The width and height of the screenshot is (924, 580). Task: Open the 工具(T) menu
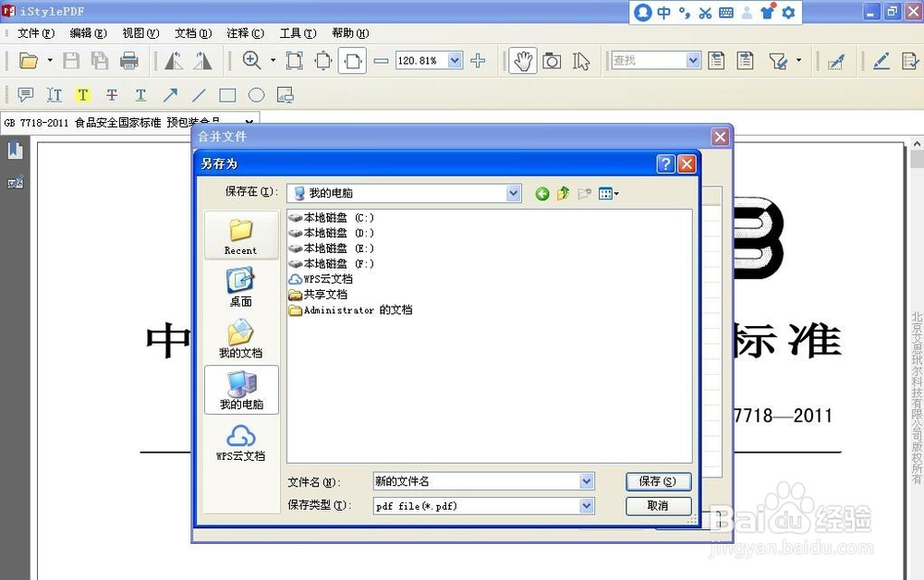coord(298,33)
